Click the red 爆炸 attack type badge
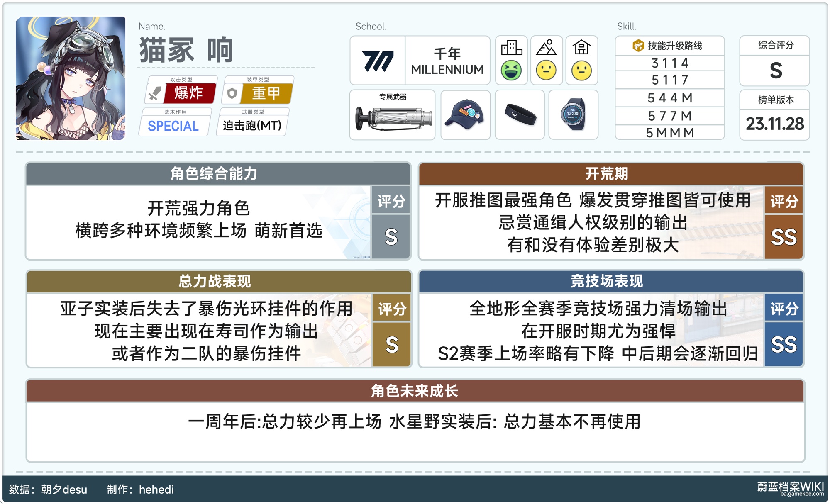This screenshot has width=830, height=504. pyautogui.click(x=189, y=93)
